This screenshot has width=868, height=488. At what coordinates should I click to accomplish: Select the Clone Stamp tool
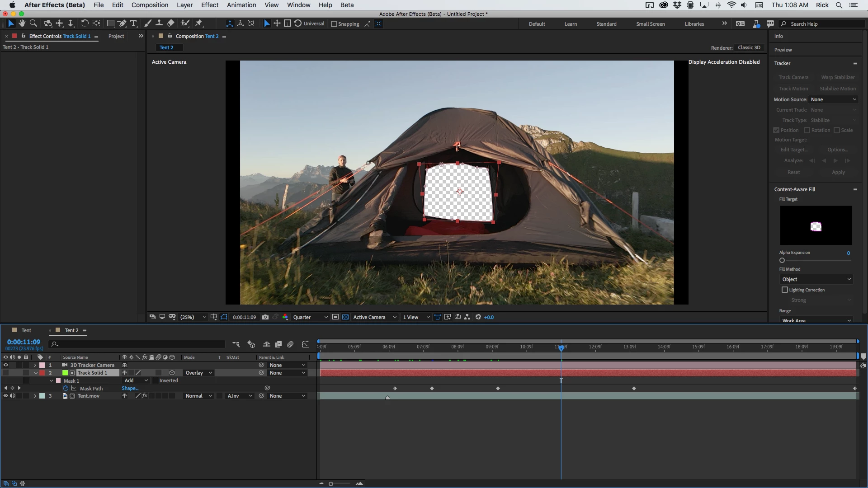coord(159,23)
